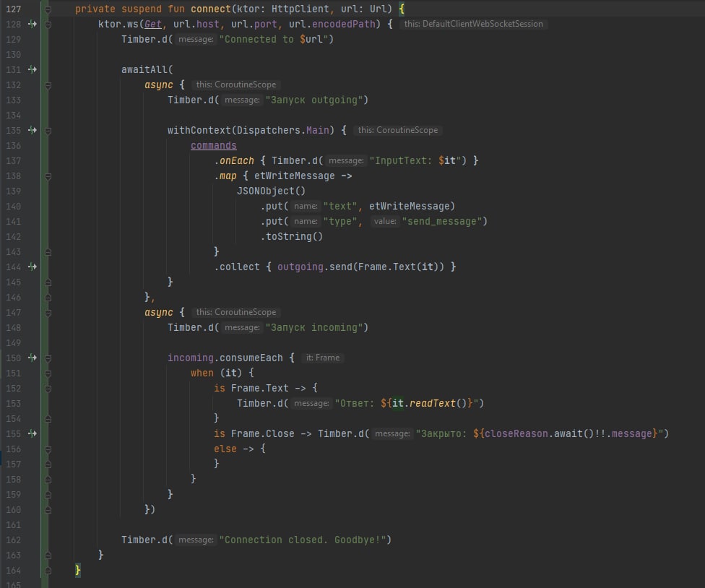The width and height of the screenshot is (705, 588).
Task: Place cursor on 'connect' function name
Action: pyautogui.click(x=211, y=9)
